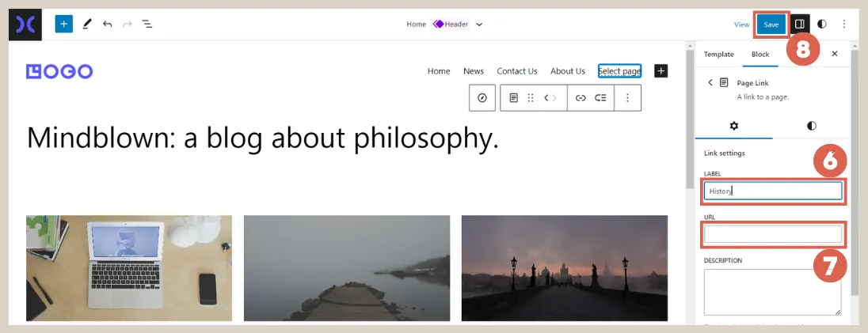
Task: Click the compass Select Navigation icon in block toolbar
Action: 482,98
